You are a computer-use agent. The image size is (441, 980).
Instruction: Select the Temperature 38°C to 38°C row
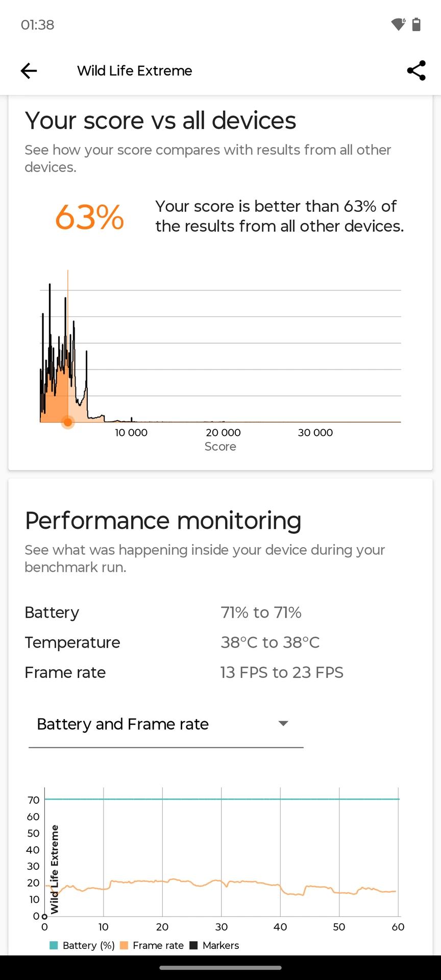click(x=220, y=643)
